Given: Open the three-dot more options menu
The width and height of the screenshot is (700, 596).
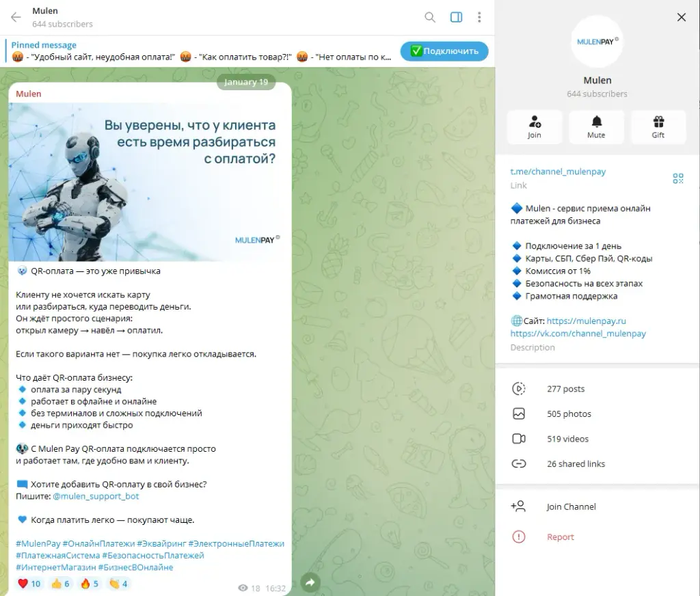Looking at the screenshot, I should [479, 17].
